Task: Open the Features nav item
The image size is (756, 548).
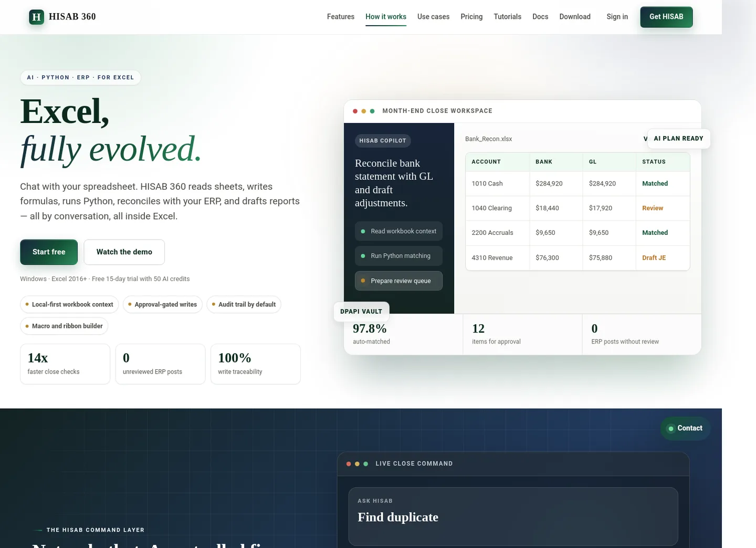Action: (340, 17)
